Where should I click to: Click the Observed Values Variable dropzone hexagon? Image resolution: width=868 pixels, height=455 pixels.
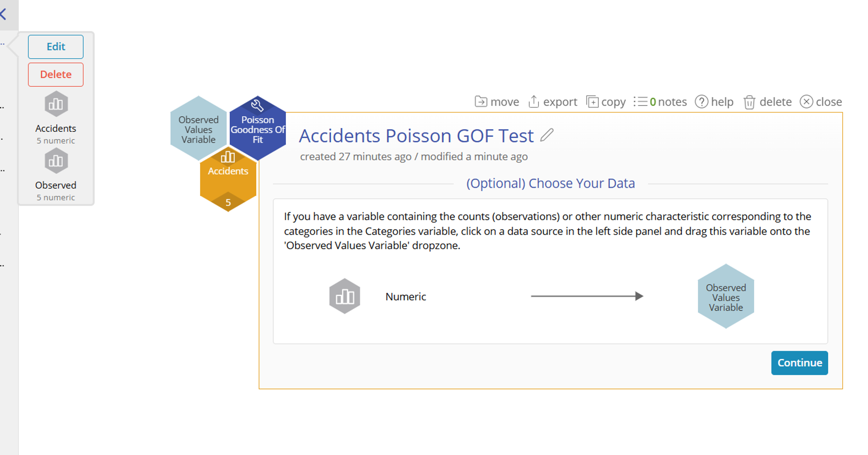726,296
